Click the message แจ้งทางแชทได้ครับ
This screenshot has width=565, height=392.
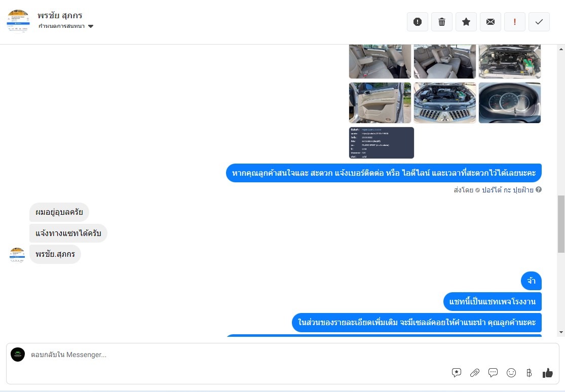pos(68,233)
